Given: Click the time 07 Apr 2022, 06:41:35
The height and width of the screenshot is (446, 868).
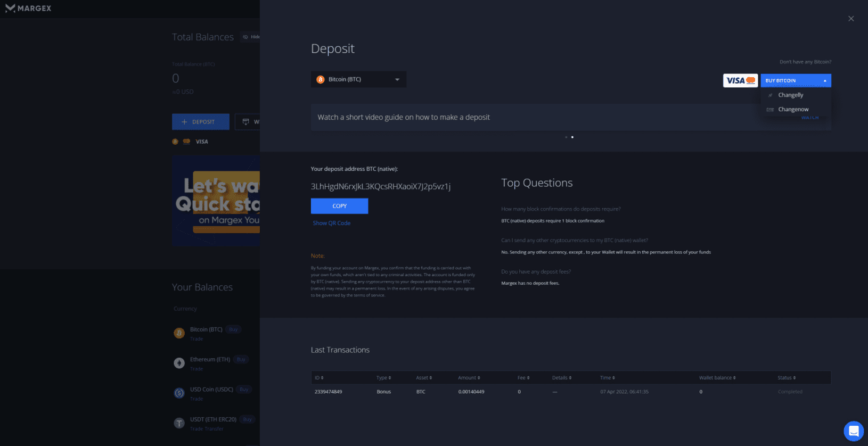Looking at the screenshot, I should coord(624,392).
